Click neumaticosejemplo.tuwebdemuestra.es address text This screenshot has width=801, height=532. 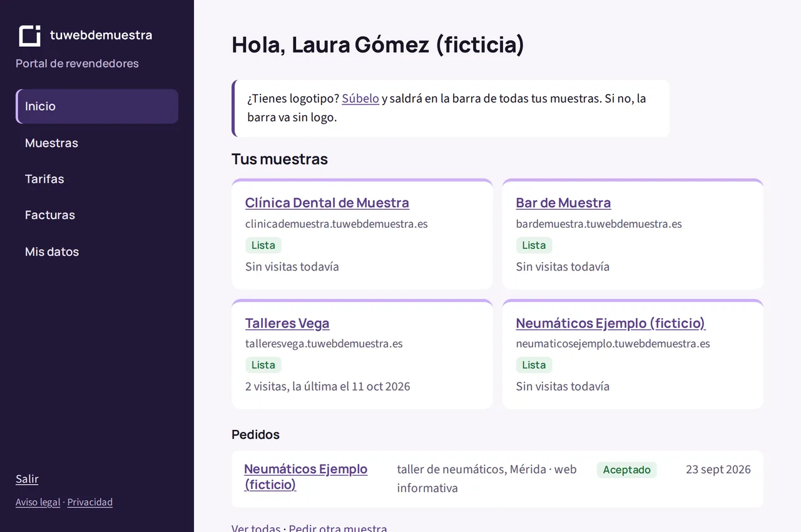pyautogui.click(x=613, y=344)
